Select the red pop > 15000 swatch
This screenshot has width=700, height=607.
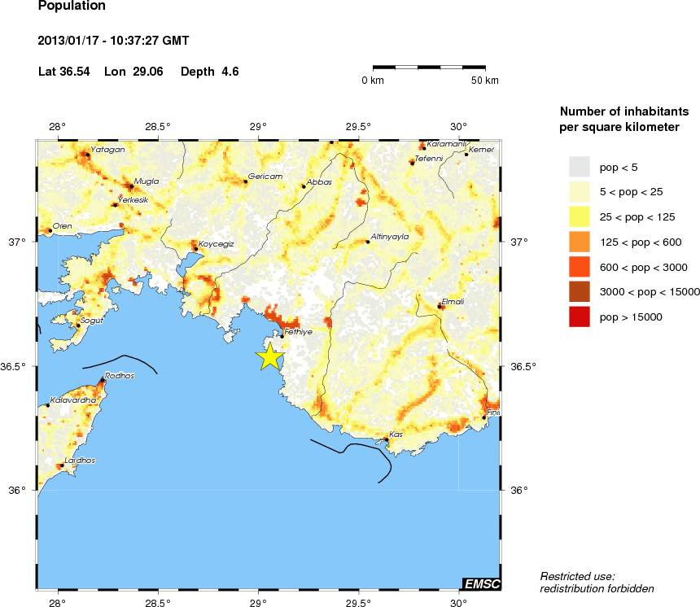(x=579, y=317)
